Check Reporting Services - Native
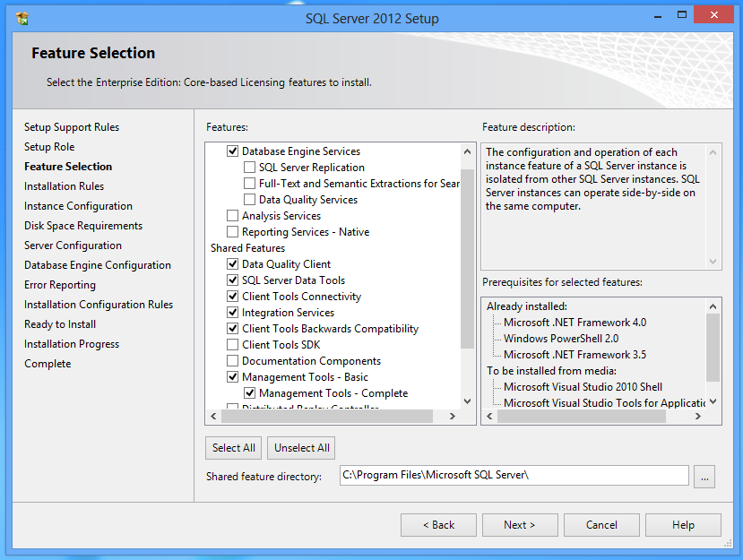This screenshot has width=743, height=560. pyautogui.click(x=232, y=232)
